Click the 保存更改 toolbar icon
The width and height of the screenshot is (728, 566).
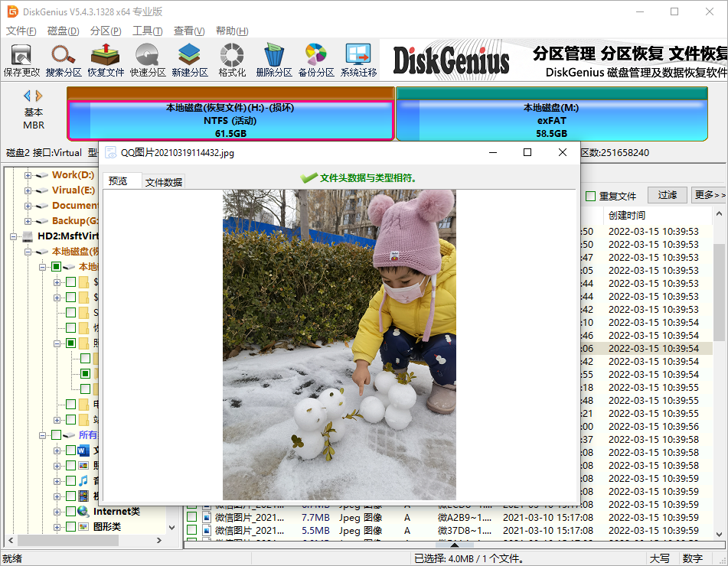tap(21, 60)
